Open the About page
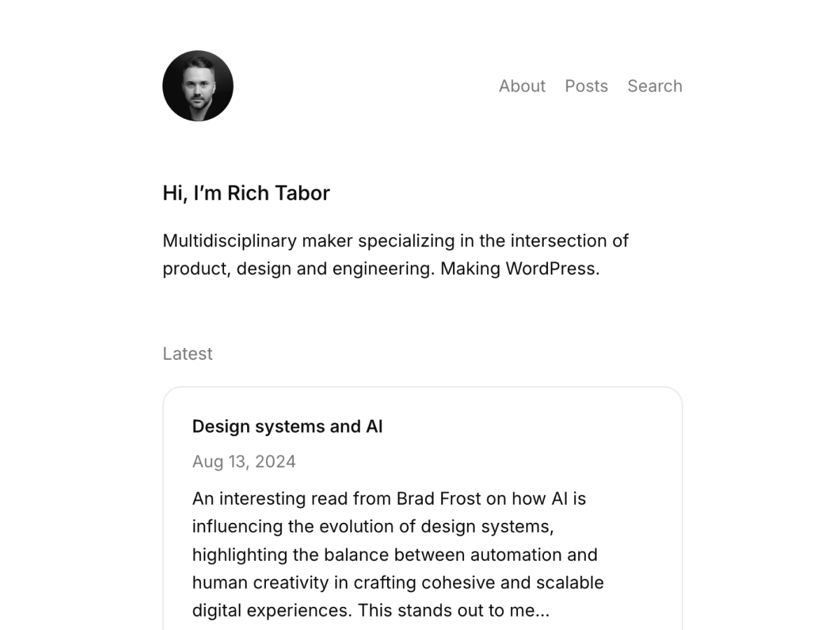The image size is (840, 630). 521,86
